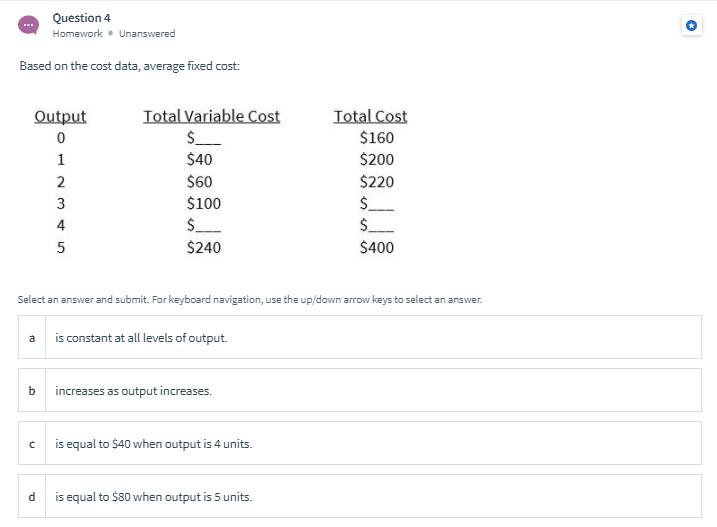Image resolution: width=717 pixels, height=527 pixels.
Task: Click the Output column header
Action: [60, 116]
